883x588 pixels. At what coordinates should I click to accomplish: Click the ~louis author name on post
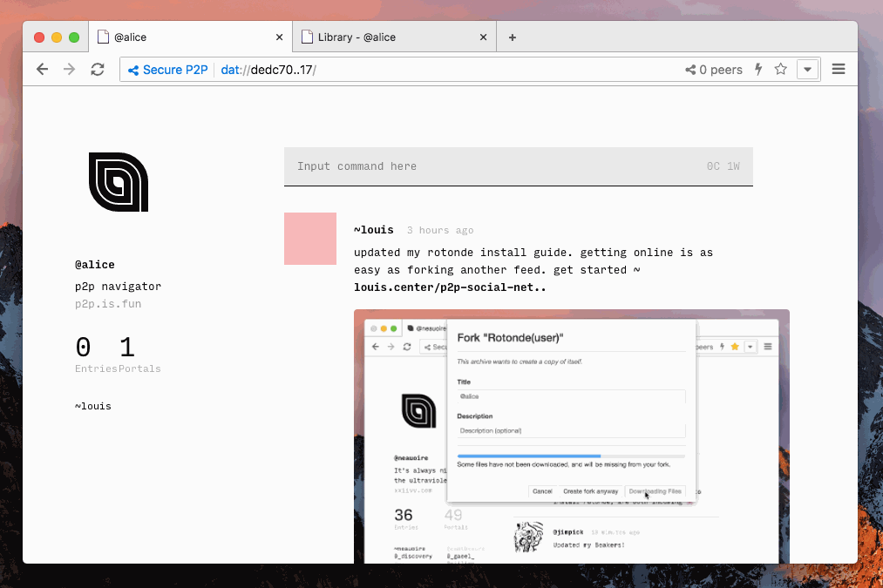(x=374, y=230)
